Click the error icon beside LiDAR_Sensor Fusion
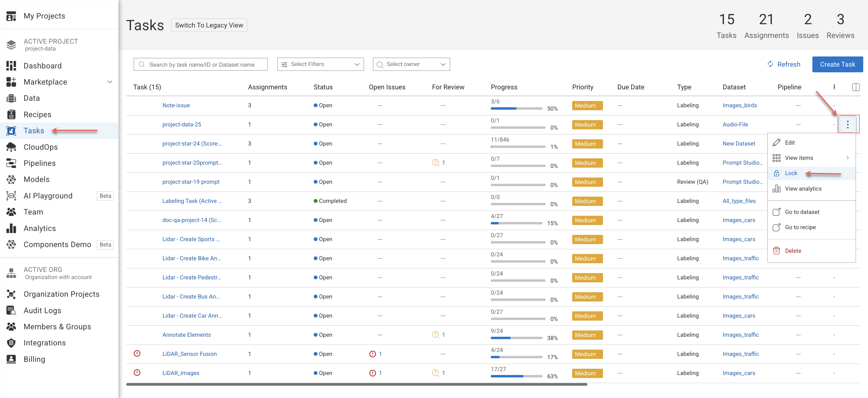This screenshot has width=868, height=398. [x=137, y=353]
